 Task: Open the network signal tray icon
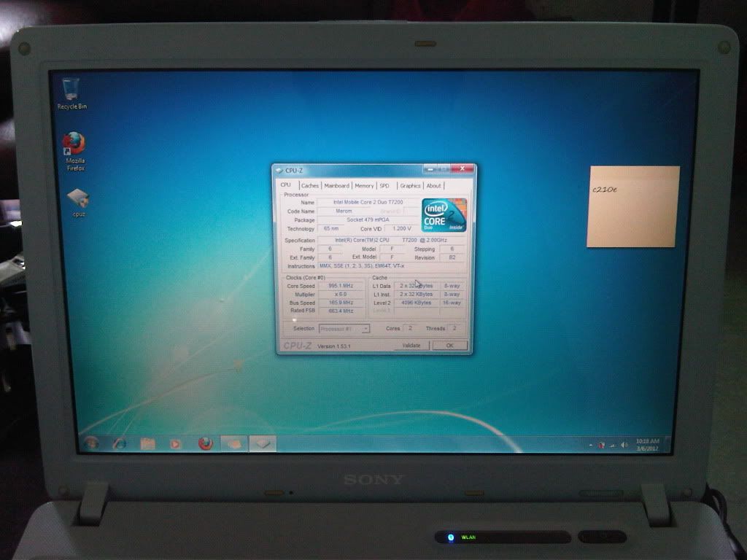(613, 446)
